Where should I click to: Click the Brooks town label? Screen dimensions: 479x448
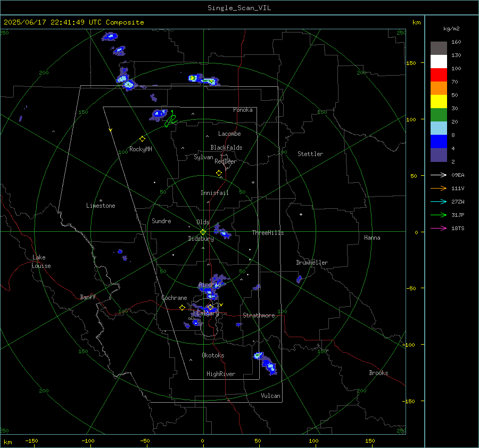click(378, 373)
